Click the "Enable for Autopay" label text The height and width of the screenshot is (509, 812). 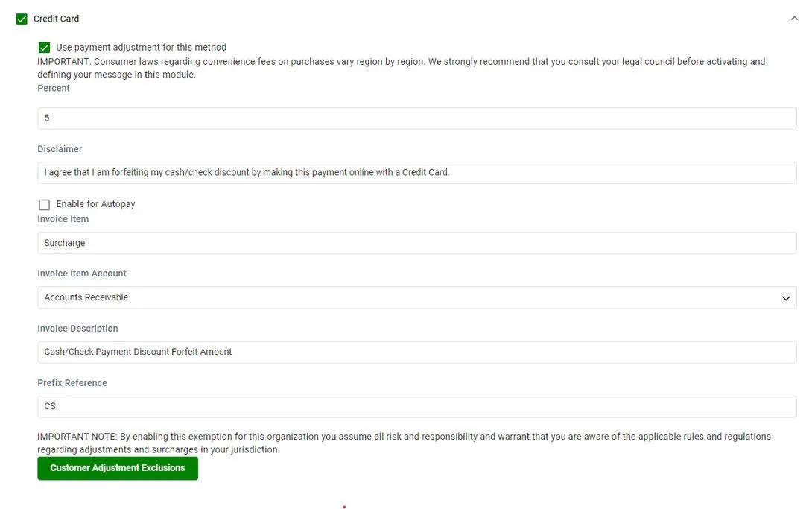point(95,204)
